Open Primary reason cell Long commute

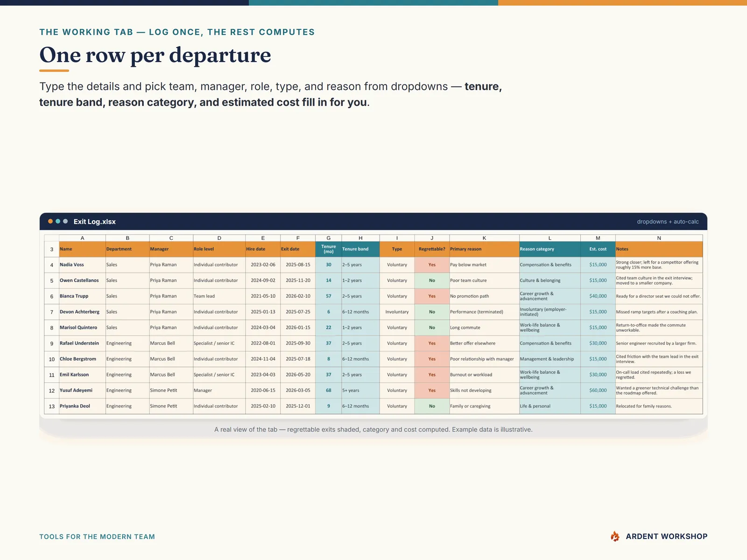coord(484,328)
